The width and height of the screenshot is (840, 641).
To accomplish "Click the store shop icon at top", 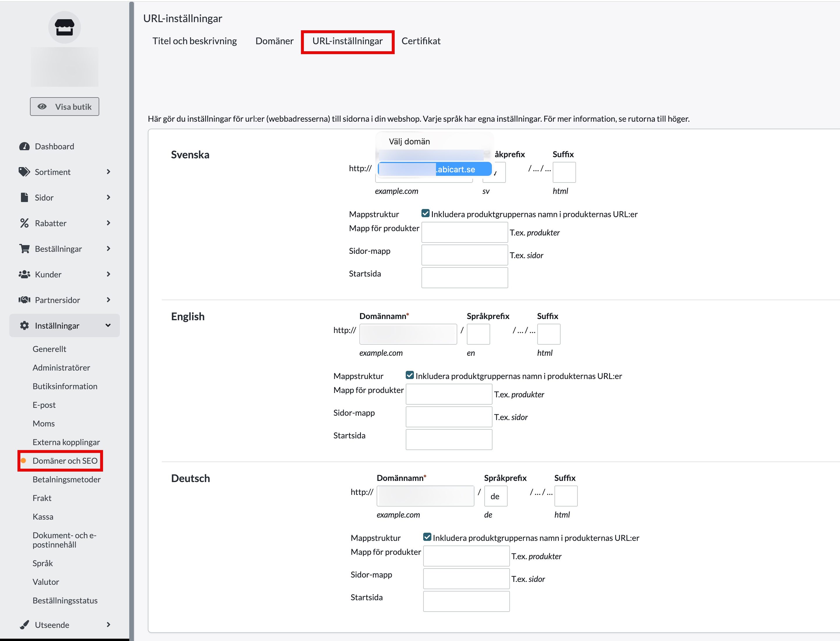I will tap(64, 27).
